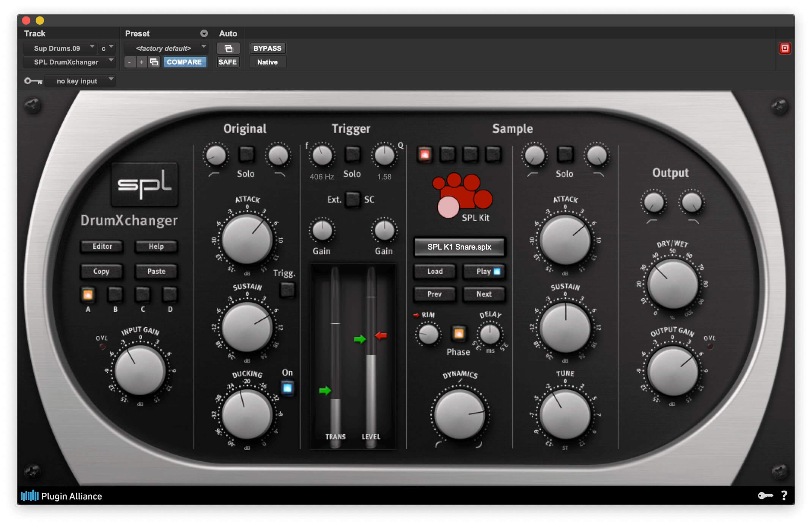Open the automation window icon under Auto
This screenshot has width=812, height=525.
pyautogui.click(x=228, y=48)
